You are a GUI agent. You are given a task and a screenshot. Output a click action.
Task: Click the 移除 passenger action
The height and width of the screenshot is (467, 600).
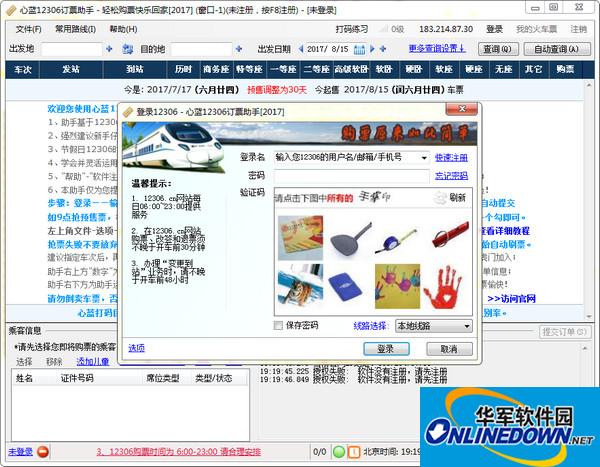[54, 361]
